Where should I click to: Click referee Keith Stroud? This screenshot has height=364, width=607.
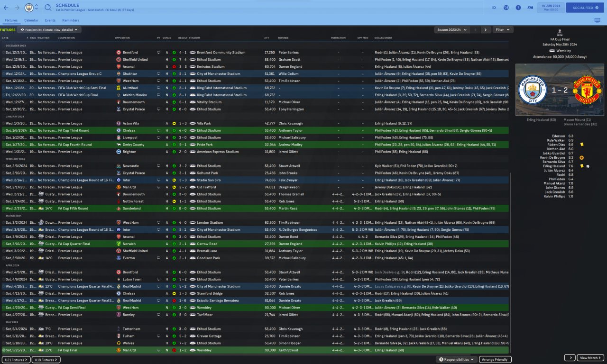288,350
